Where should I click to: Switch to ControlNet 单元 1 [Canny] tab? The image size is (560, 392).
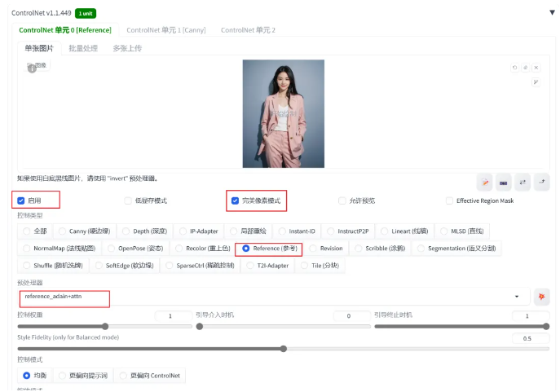(x=166, y=30)
